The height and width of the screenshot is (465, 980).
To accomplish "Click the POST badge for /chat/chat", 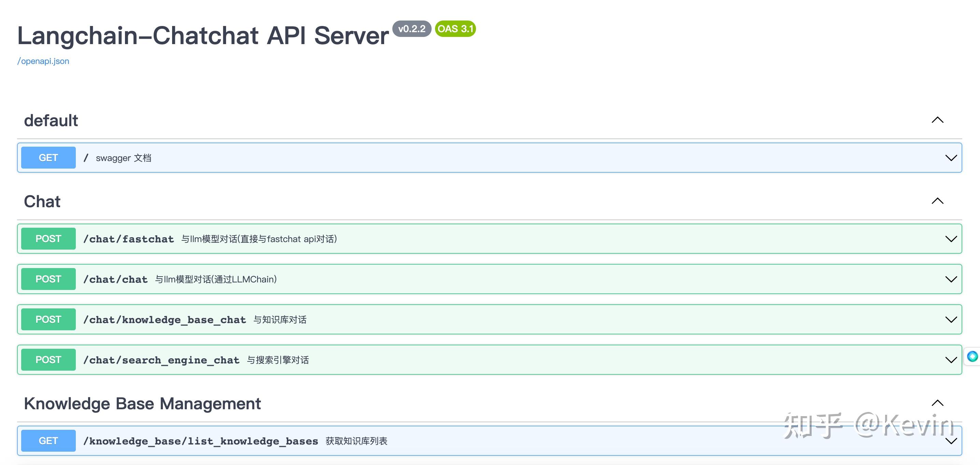I will 48,279.
